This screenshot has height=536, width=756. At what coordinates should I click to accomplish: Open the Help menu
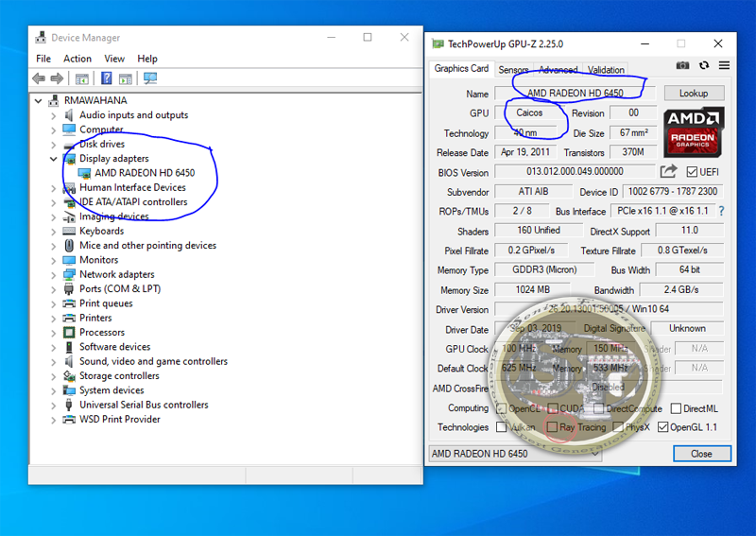click(x=147, y=59)
